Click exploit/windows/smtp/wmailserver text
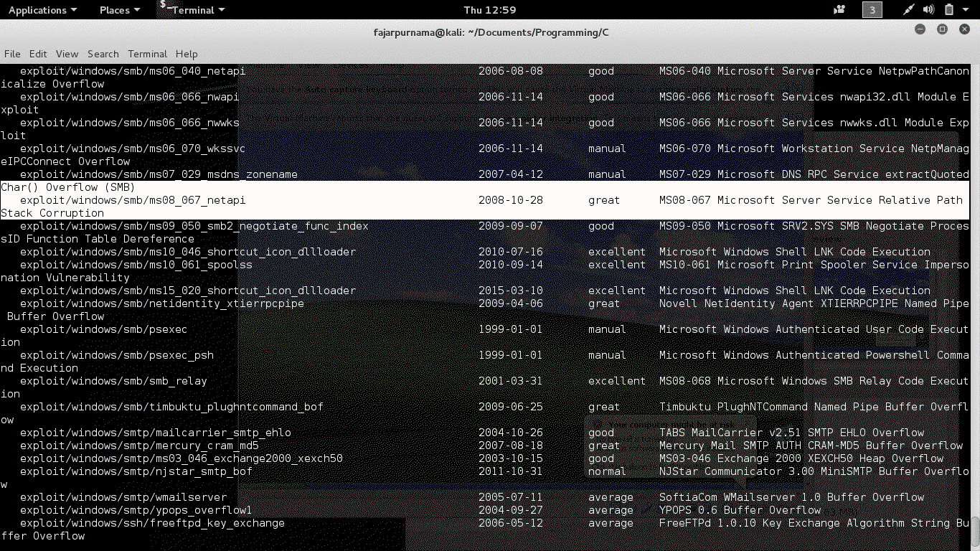The width and height of the screenshot is (980, 551). (x=123, y=497)
